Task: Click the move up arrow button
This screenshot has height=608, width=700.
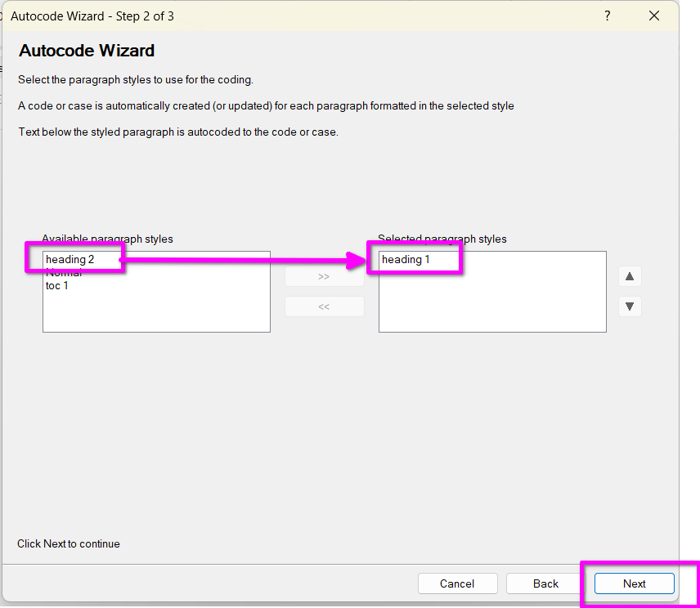Action: click(x=630, y=276)
